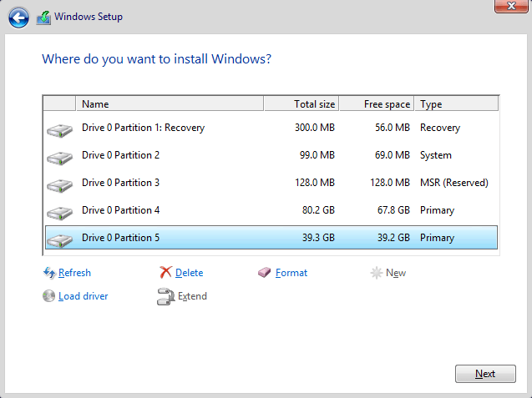Select Drive 0 Partition 1: Recovery

click(271, 128)
